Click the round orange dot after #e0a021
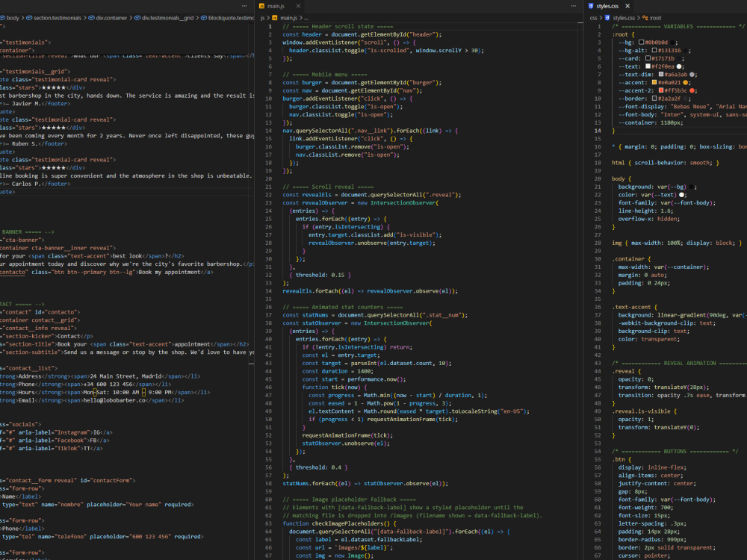The image size is (747, 560). click(686, 83)
